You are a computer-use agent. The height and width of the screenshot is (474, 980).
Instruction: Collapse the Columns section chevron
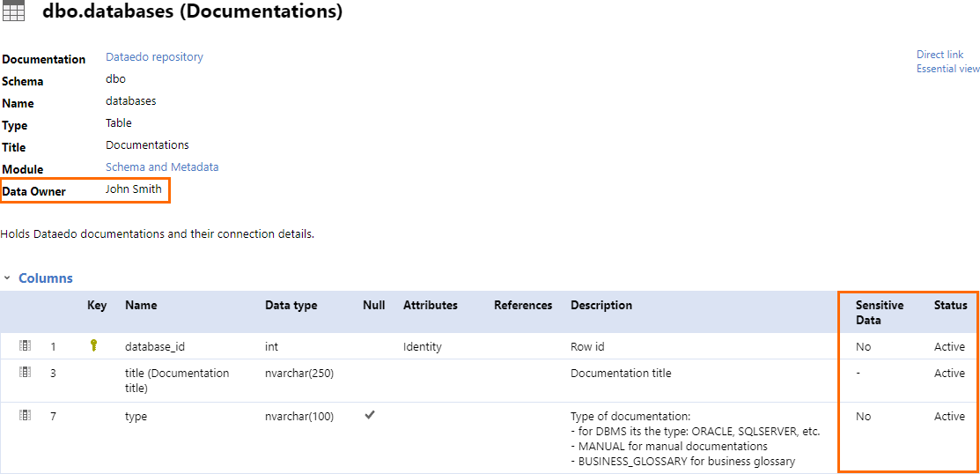7,278
